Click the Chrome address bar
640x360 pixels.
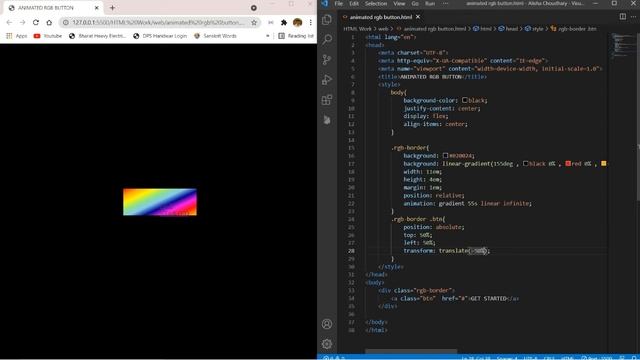[159, 22]
